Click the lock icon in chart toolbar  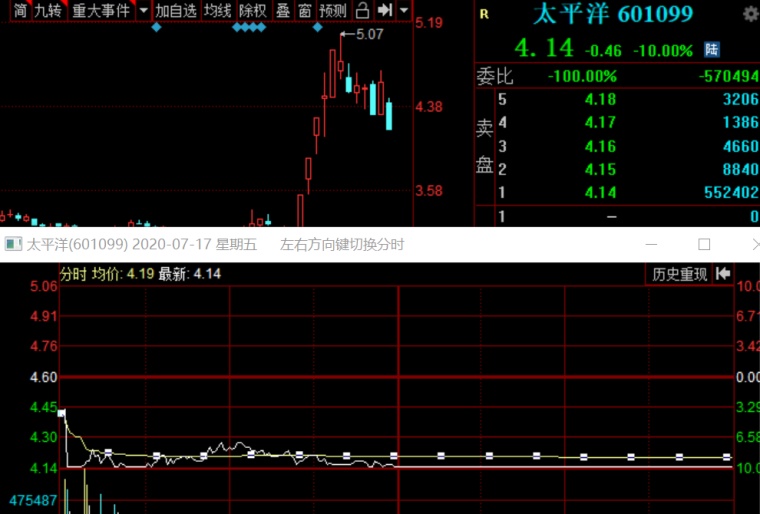coord(362,10)
